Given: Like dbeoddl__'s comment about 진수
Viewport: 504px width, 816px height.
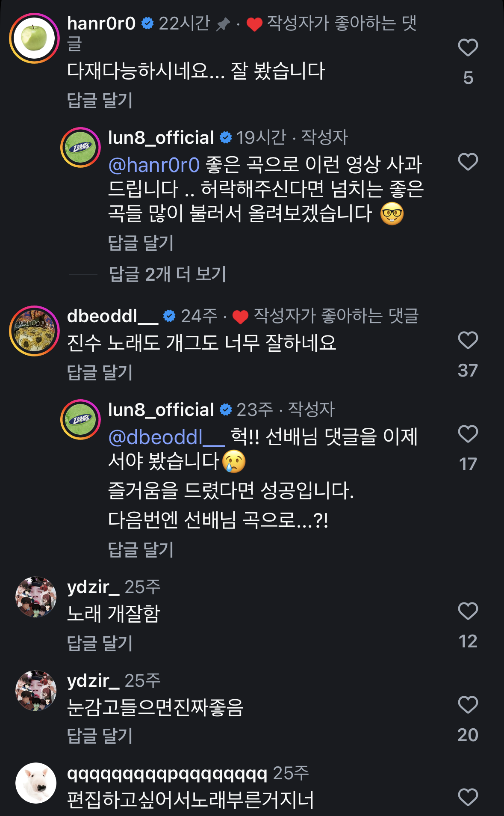Looking at the screenshot, I should (x=468, y=341).
